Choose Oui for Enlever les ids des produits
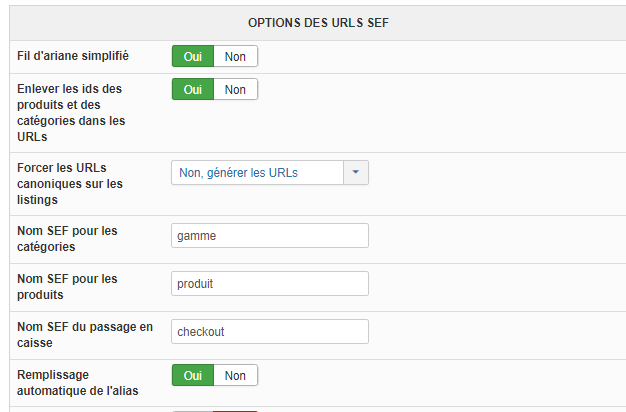Viewport: 626px width, 412px height. point(193,90)
